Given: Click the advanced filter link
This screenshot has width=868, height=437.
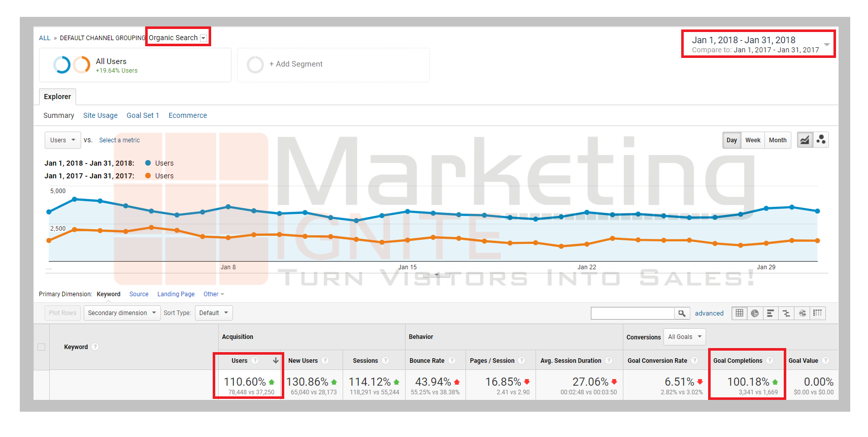Looking at the screenshot, I should pyautogui.click(x=709, y=313).
